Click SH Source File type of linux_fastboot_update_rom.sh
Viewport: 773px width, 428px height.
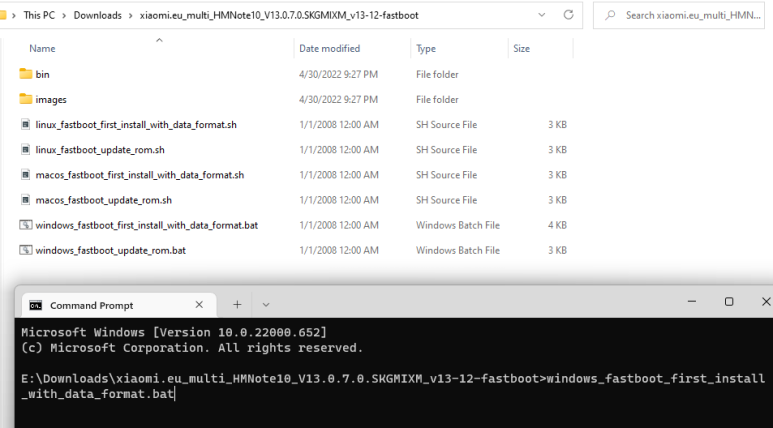(446, 150)
